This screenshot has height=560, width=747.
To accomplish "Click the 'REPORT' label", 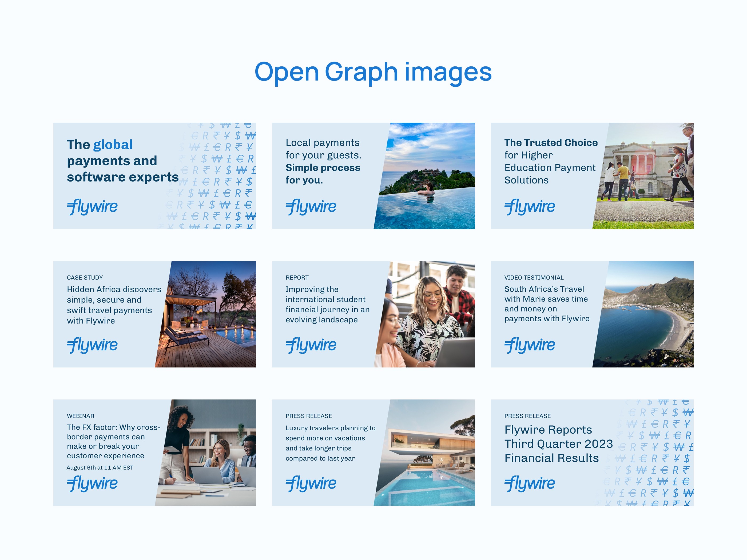I will [x=297, y=278].
